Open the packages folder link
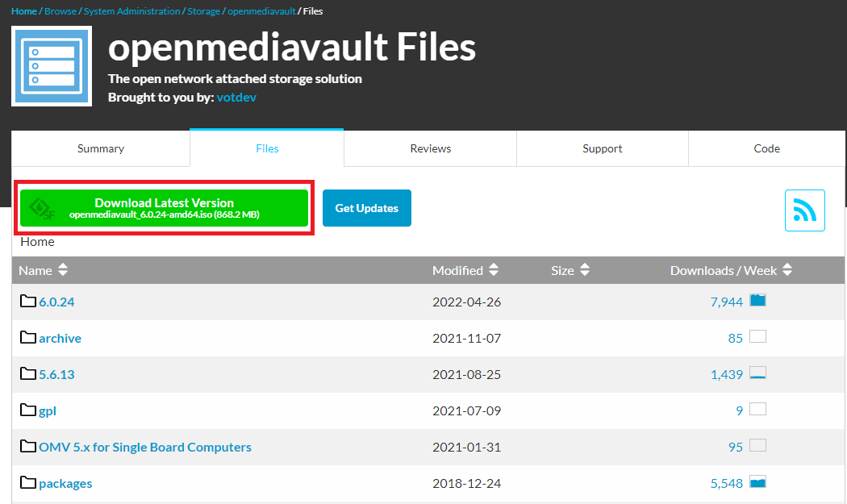Screen dimensions: 847x504 point(65,484)
